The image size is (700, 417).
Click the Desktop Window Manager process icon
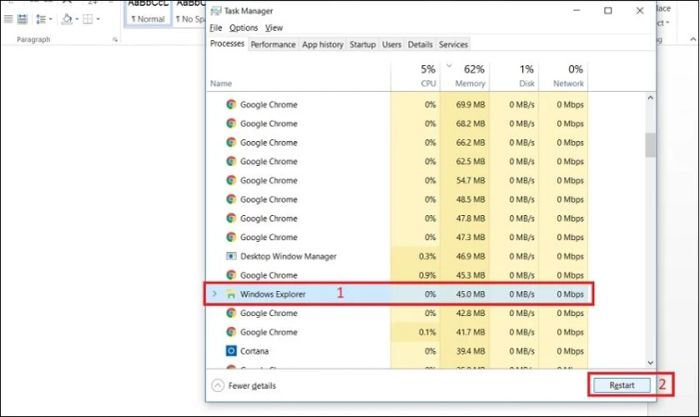pyautogui.click(x=231, y=256)
